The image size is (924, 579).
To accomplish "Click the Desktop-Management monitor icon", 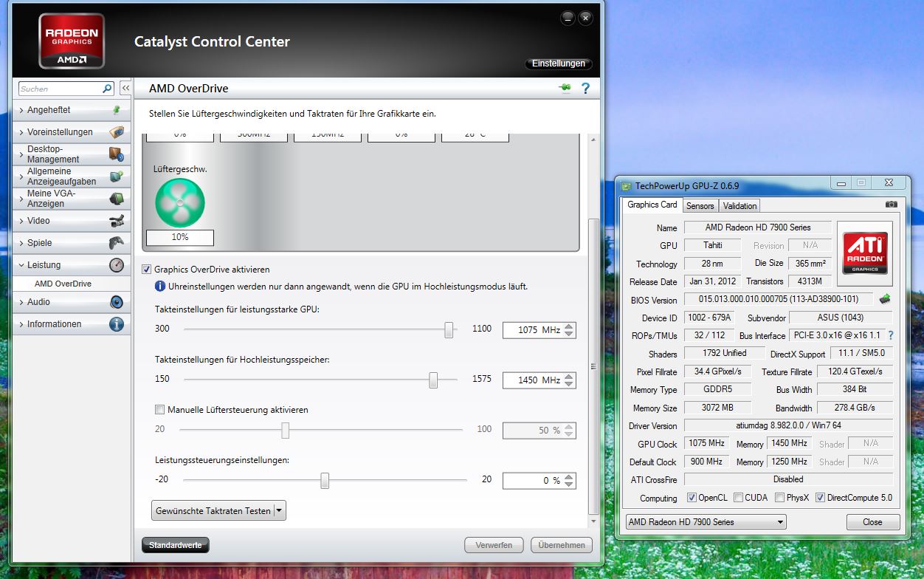I will click(117, 154).
